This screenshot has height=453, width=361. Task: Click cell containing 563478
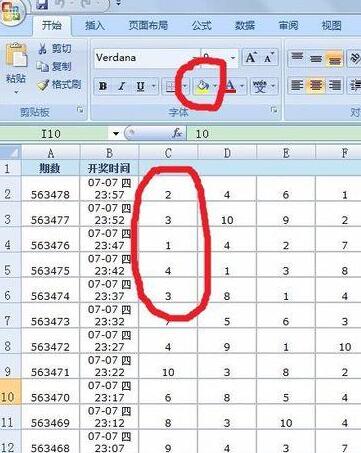[x=51, y=189]
